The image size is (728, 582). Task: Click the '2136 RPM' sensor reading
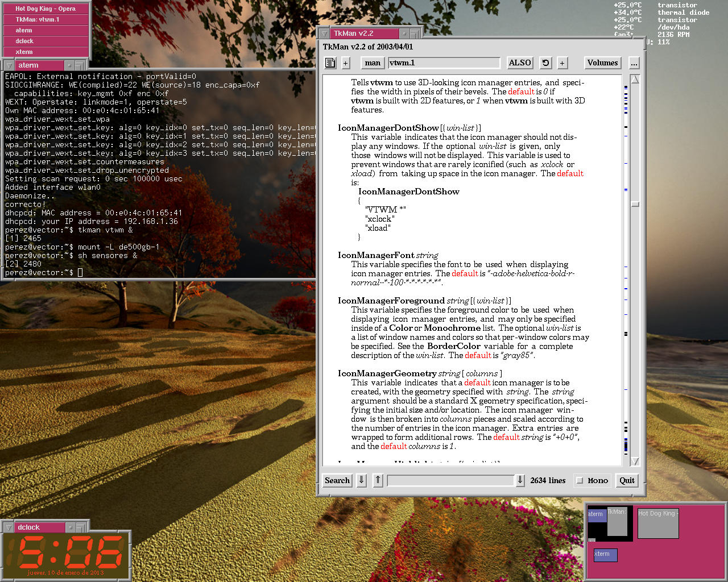[673, 35]
